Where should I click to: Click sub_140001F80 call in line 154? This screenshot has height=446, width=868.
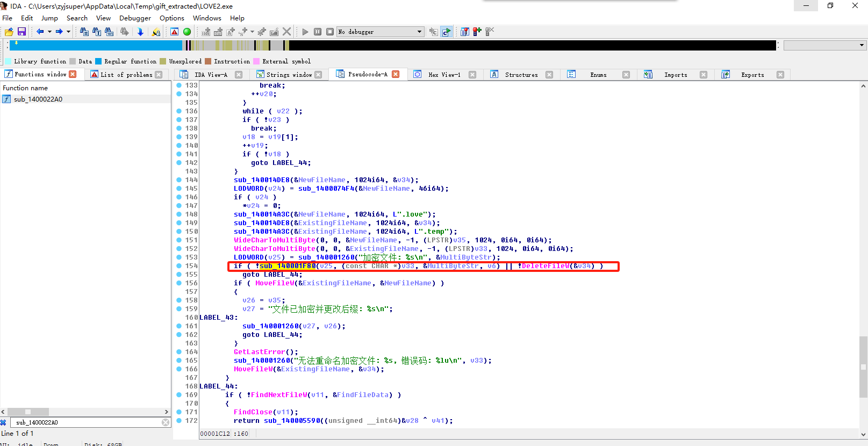pos(288,266)
